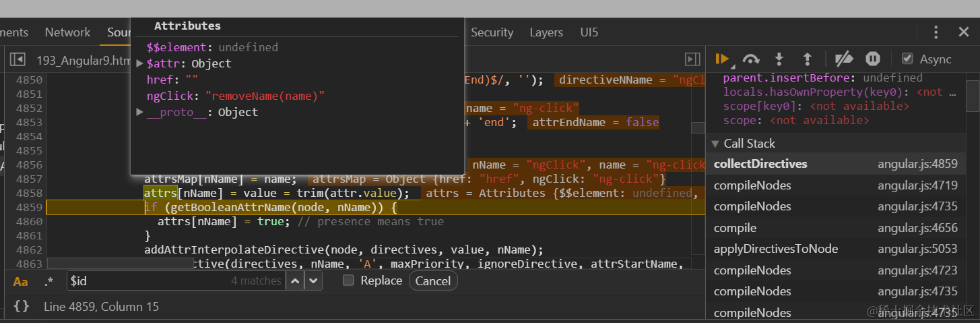Viewport: 980px width, 323px height.
Task: Set a breakpoint on line 4862
Action: point(29,249)
